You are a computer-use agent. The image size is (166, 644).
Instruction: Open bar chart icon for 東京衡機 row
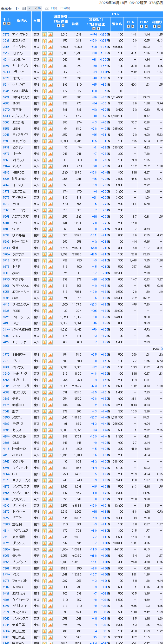tap(44, 537)
